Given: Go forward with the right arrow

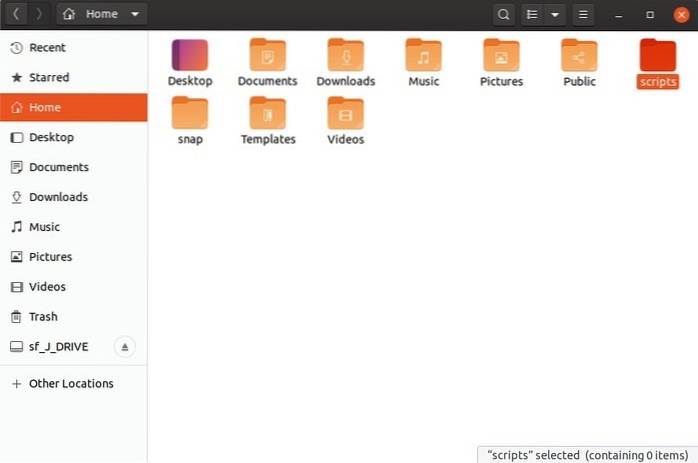Looking at the screenshot, I should (38, 15).
